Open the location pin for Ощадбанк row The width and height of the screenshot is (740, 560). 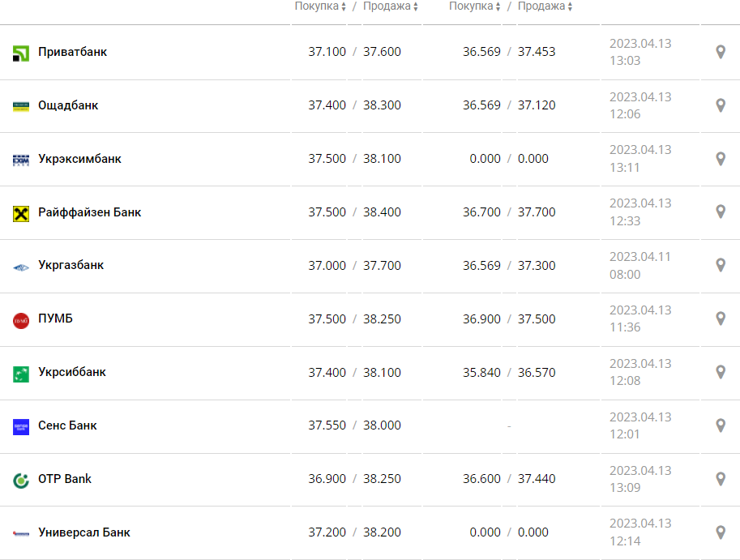click(720, 105)
